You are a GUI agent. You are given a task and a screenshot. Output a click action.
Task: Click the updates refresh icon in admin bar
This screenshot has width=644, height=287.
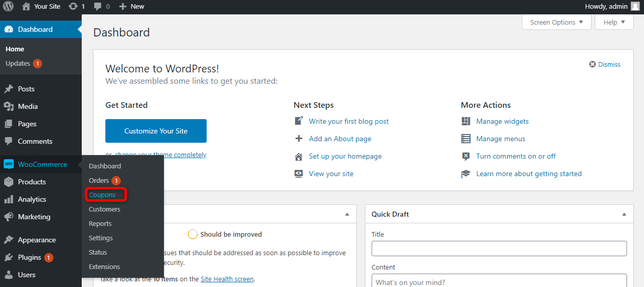[73, 7]
